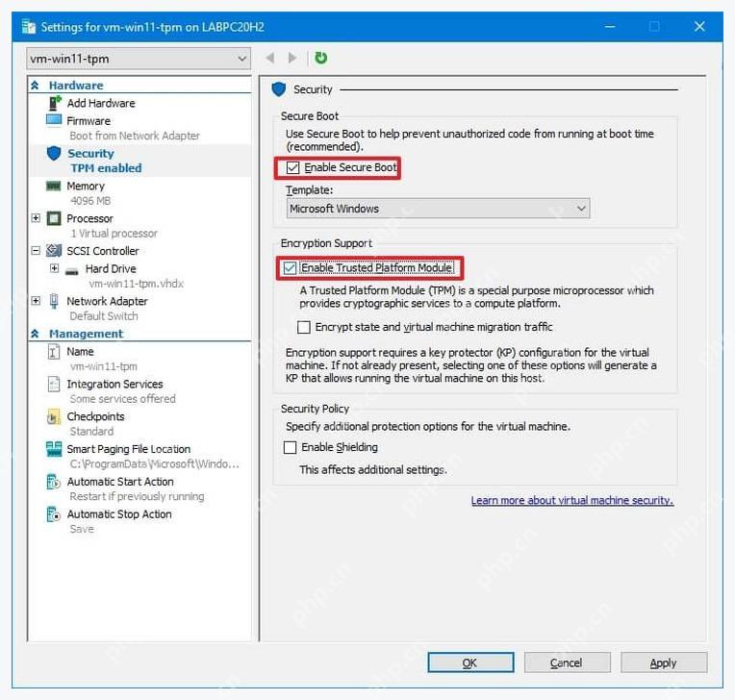Click the back navigation arrow

(x=270, y=58)
